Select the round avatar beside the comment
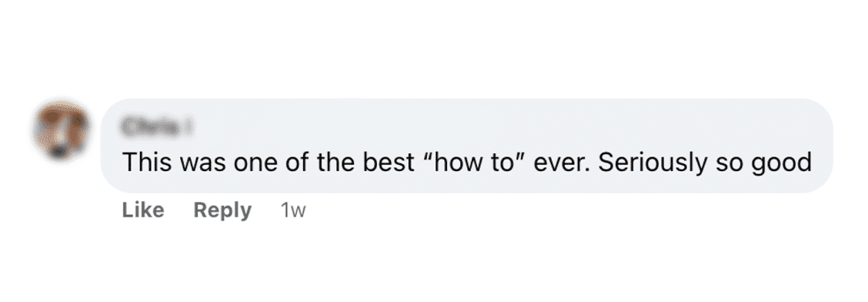The height and width of the screenshot is (302, 868). coord(62,131)
